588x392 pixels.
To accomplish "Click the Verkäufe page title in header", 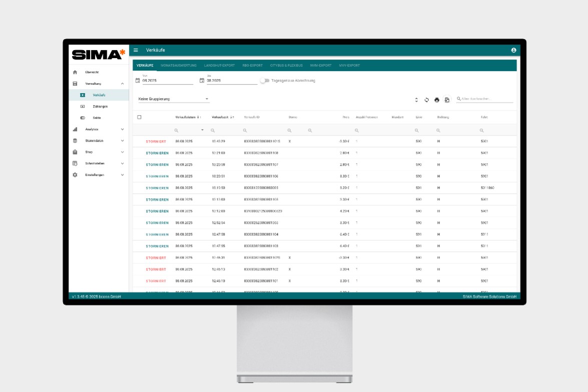I will pyautogui.click(x=155, y=50).
